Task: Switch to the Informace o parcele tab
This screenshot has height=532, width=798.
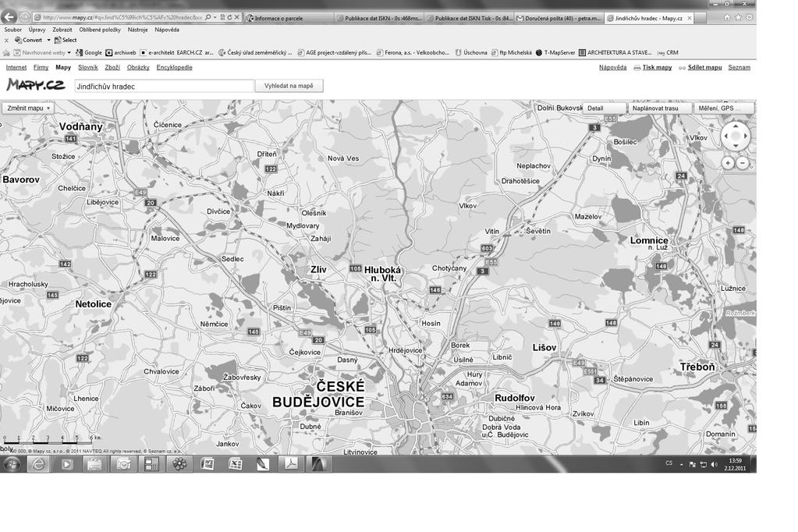Action: [289, 18]
